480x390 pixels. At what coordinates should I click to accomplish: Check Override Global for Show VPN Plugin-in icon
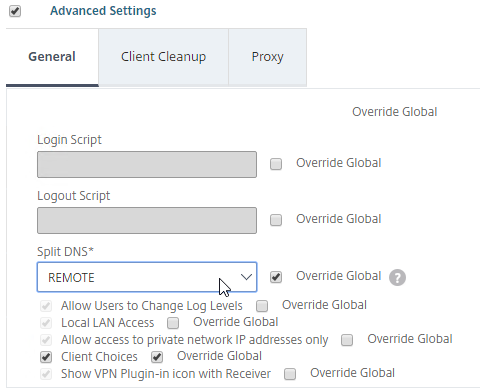[x=290, y=374]
